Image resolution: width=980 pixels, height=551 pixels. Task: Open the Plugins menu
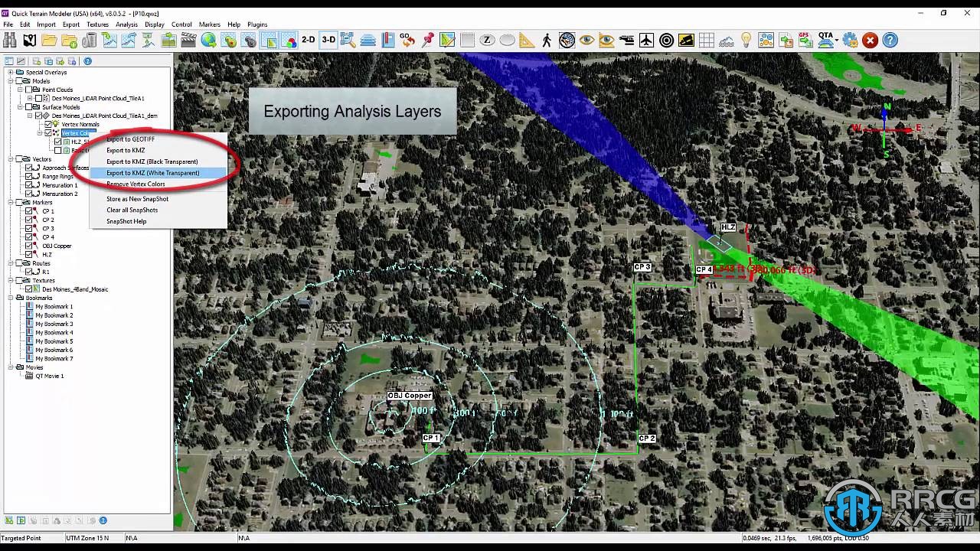coord(257,24)
